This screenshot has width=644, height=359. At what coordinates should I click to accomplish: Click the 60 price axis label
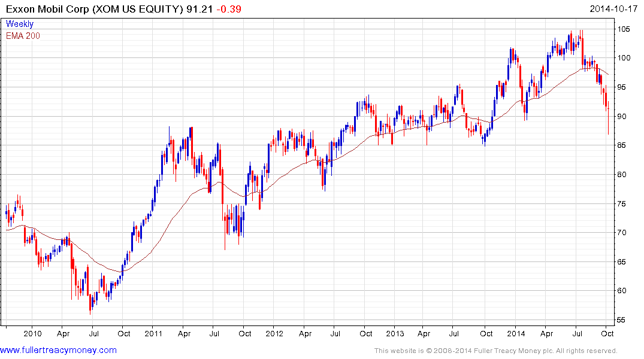pos(622,291)
